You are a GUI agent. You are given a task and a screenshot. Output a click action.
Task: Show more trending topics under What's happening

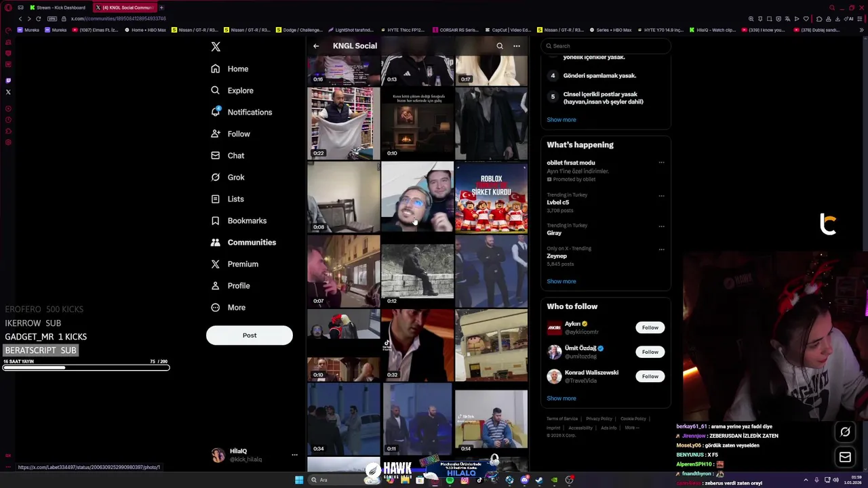pos(561,281)
